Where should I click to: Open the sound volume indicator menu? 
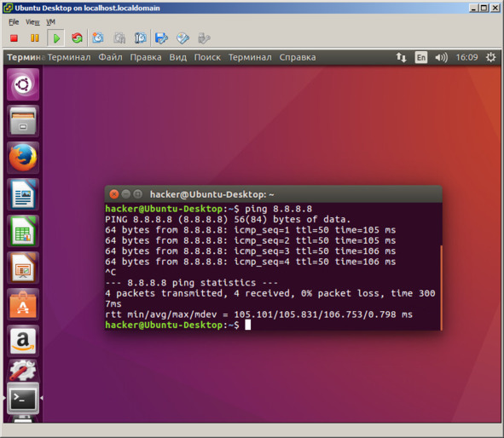[x=441, y=57]
